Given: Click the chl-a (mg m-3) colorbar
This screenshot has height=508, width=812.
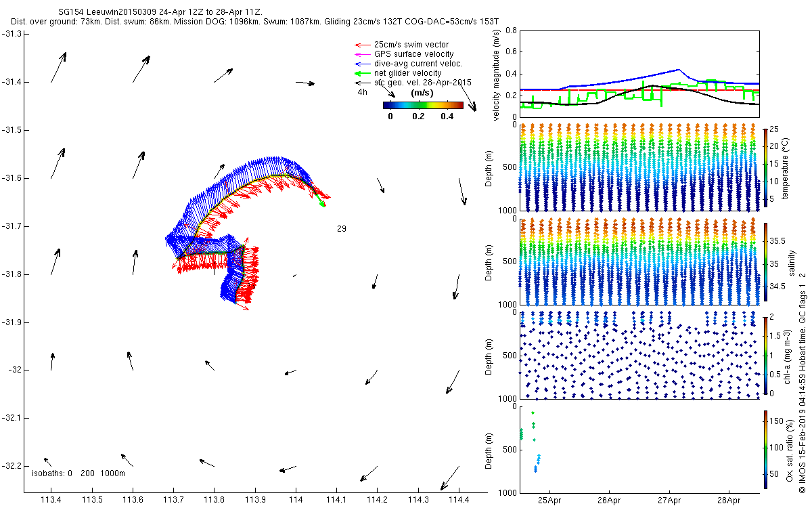Looking at the screenshot, I should 765,354.
